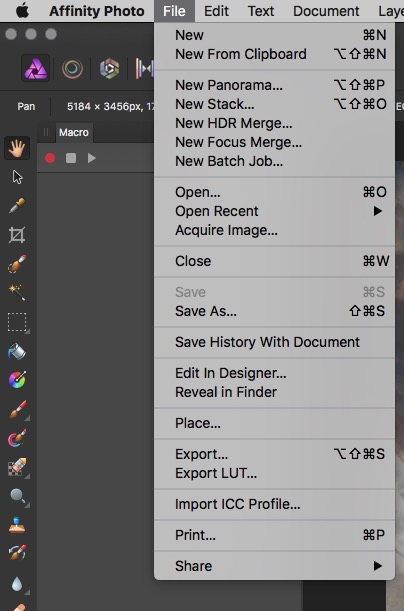
Task: Select the Flood Fill bucket tool
Action: (17, 351)
